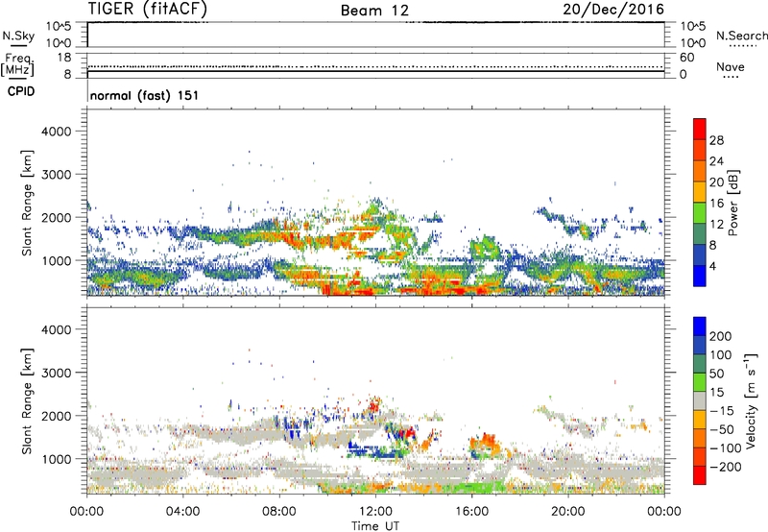Click the '20:00' time axis label
The width and height of the screenshot is (768, 532).
coord(567,512)
